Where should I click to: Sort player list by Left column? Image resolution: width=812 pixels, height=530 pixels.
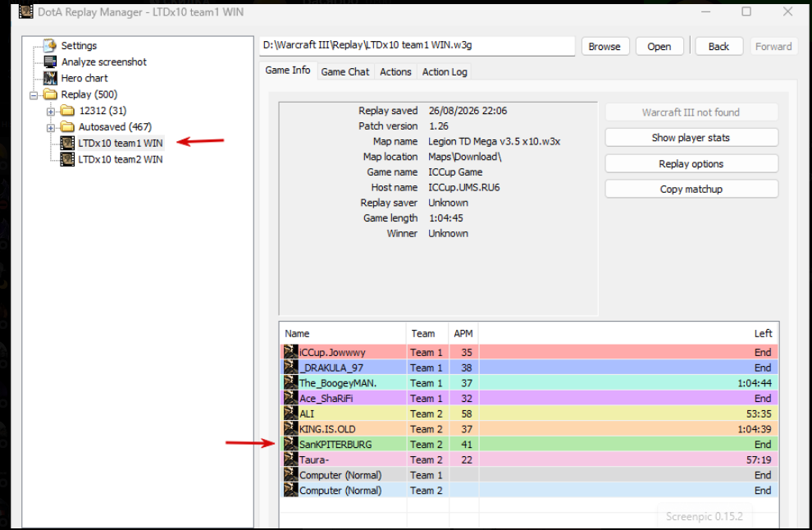(628, 334)
